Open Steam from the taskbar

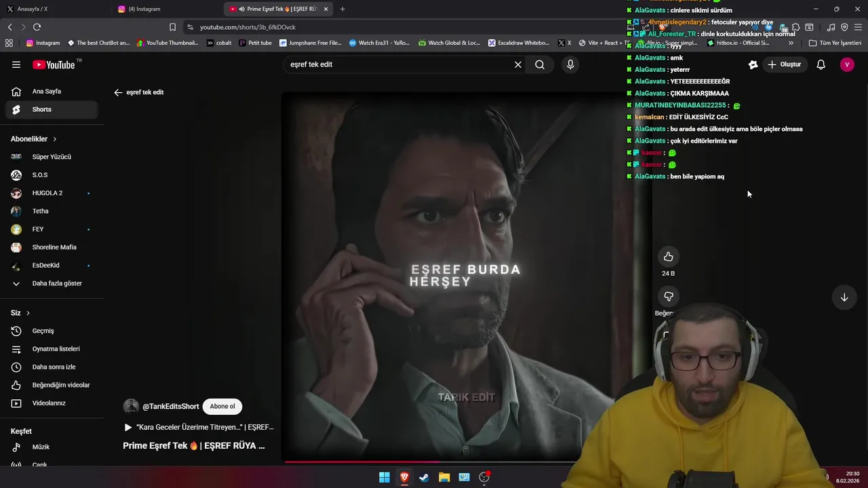424,477
